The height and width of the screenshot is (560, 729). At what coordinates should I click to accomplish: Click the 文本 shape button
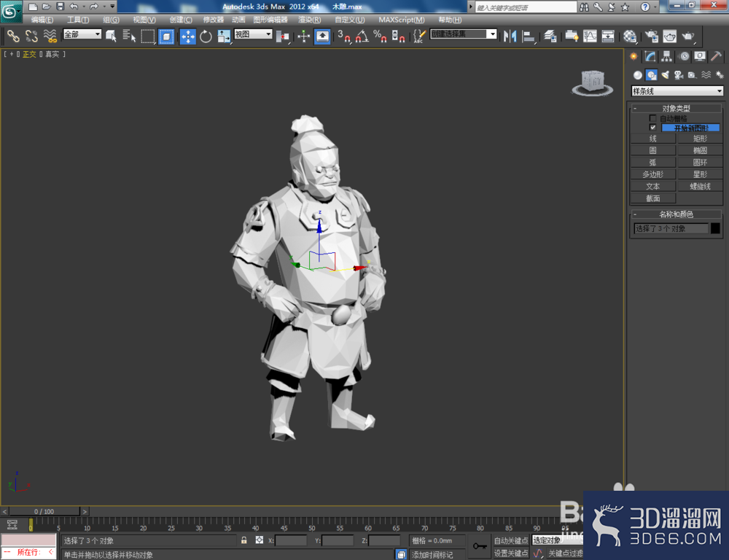[x=652, y=186]
